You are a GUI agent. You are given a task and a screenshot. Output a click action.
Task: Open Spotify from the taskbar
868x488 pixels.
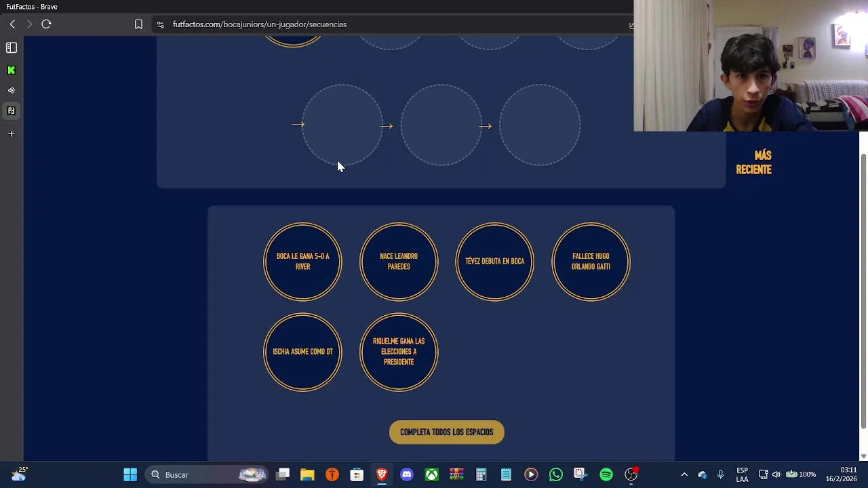606,474
